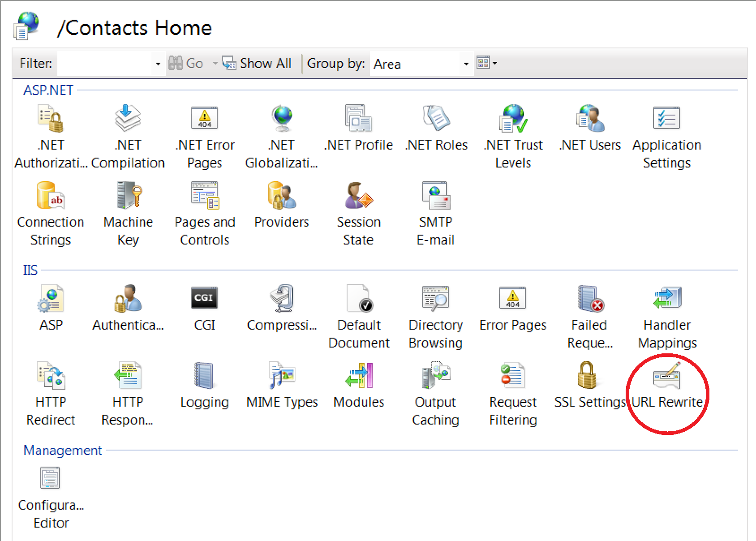Click the Show All toolbar item
The width and height of the screenshot is (756, 541).
coord(257,63)
